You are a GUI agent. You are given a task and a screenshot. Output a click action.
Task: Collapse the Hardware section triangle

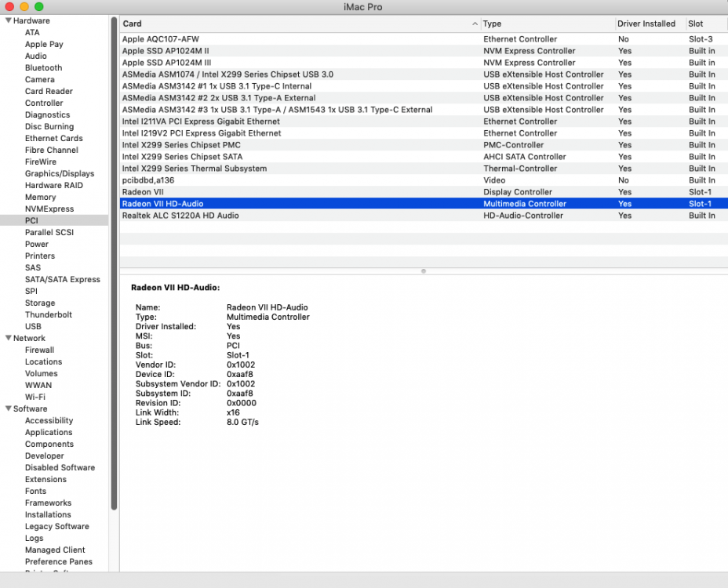point(9,20)
